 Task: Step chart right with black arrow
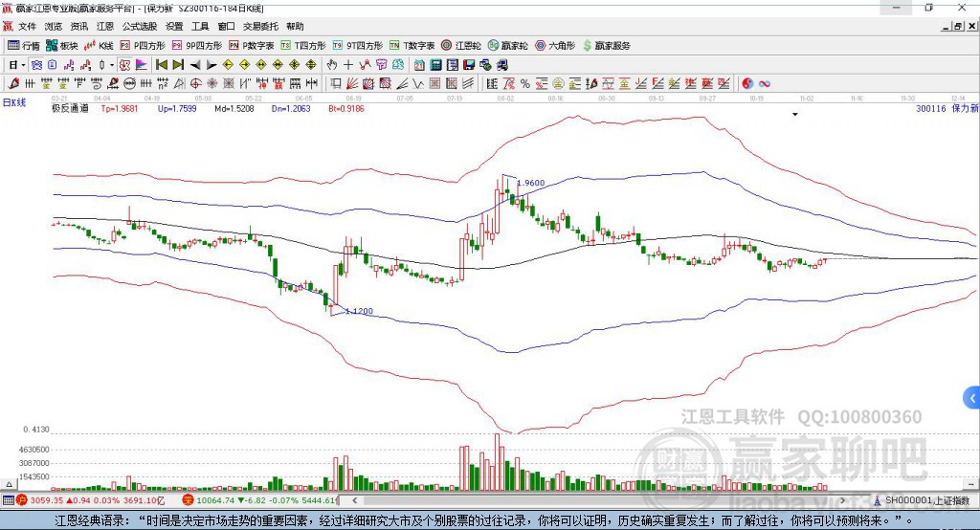[x=212, y=65]
